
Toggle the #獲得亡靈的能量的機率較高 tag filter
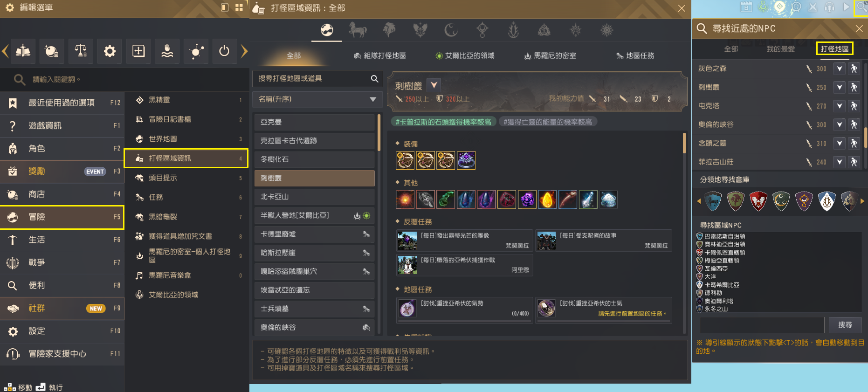[x=548, y=122]
